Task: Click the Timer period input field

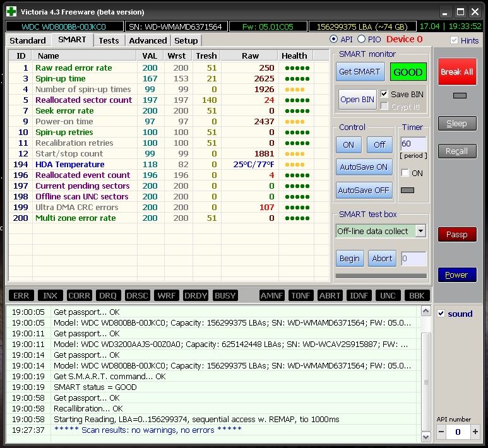Action: 413,144
